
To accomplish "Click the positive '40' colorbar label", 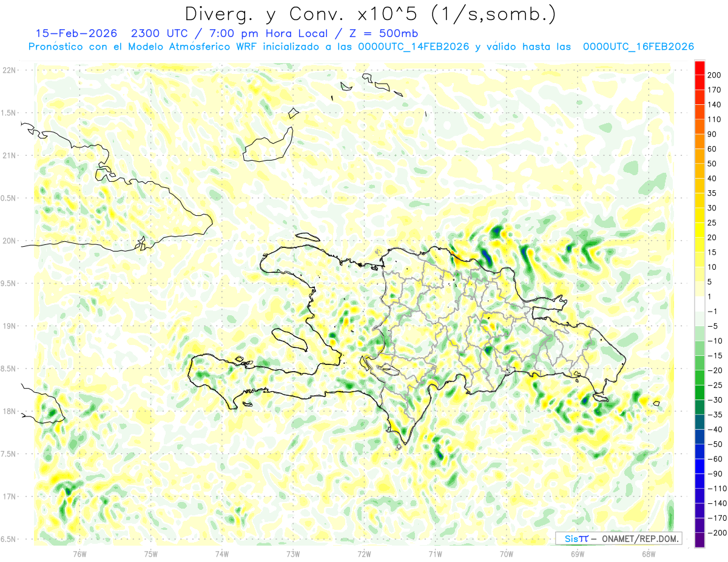I will (713, 179).
